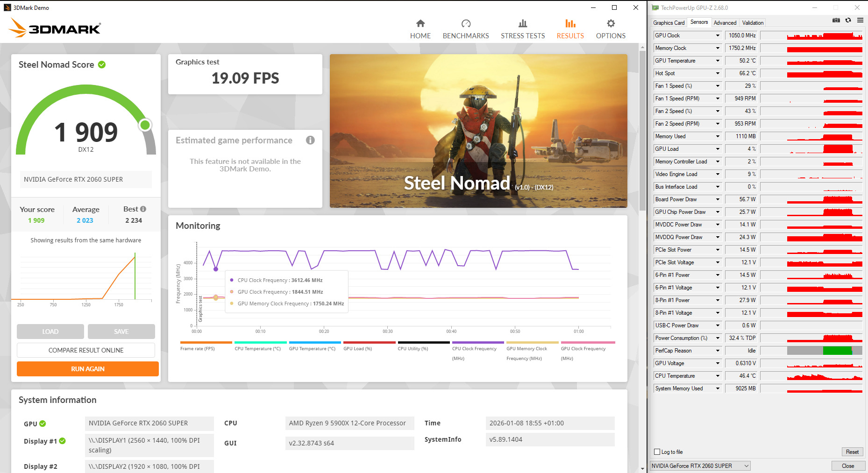This screenshot has height=473, width=868.
Task: Click the green check beside GPU label
Action: (x=43, y=424)
